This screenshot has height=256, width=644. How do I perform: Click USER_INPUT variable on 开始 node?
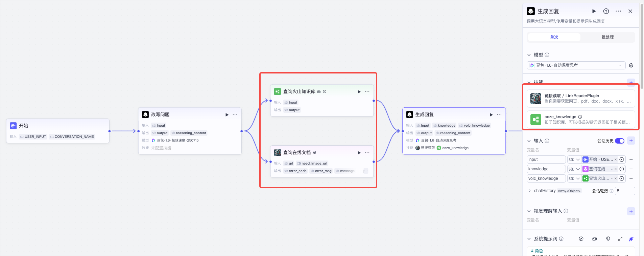[33, 137]
